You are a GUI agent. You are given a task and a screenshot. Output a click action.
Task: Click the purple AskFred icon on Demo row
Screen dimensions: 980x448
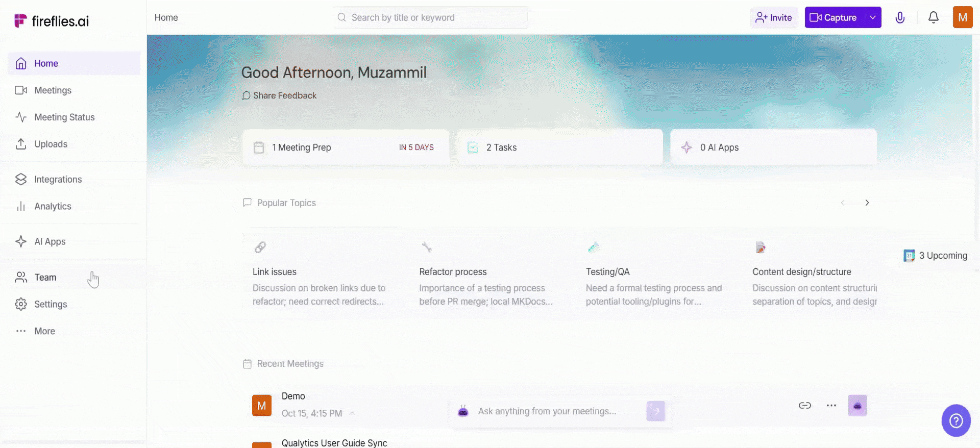point(857,406)
